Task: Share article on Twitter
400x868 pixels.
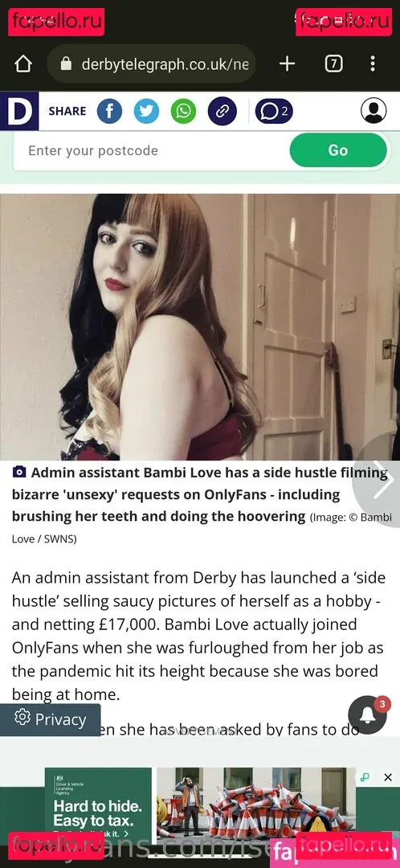Action: [x=147, y=111]
